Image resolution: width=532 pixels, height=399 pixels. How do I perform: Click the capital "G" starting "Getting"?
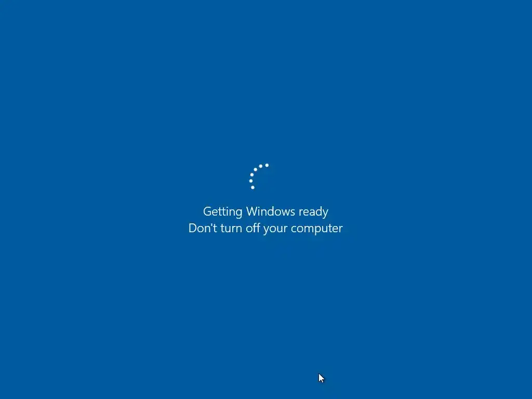point(207,211)
